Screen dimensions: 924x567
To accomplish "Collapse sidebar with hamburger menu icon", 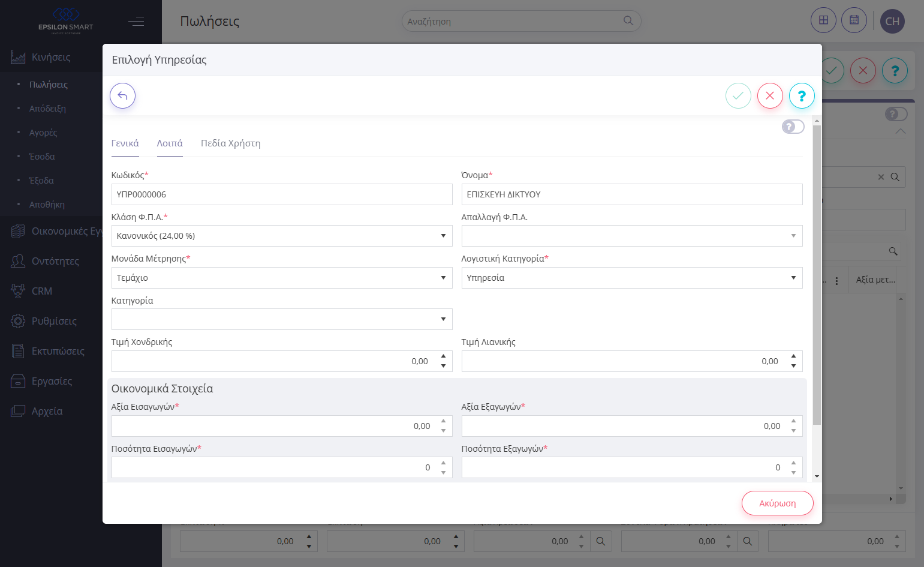I will [136, 22].
